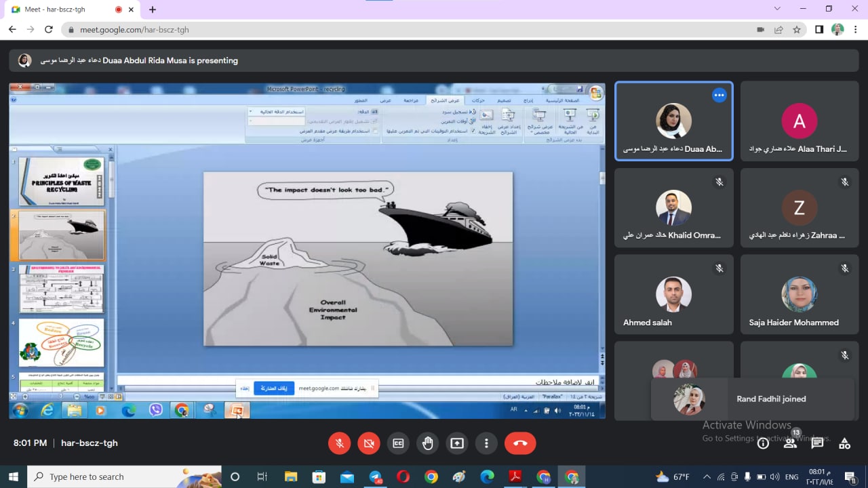Click the blue stop sharing button

coord(274,388)
